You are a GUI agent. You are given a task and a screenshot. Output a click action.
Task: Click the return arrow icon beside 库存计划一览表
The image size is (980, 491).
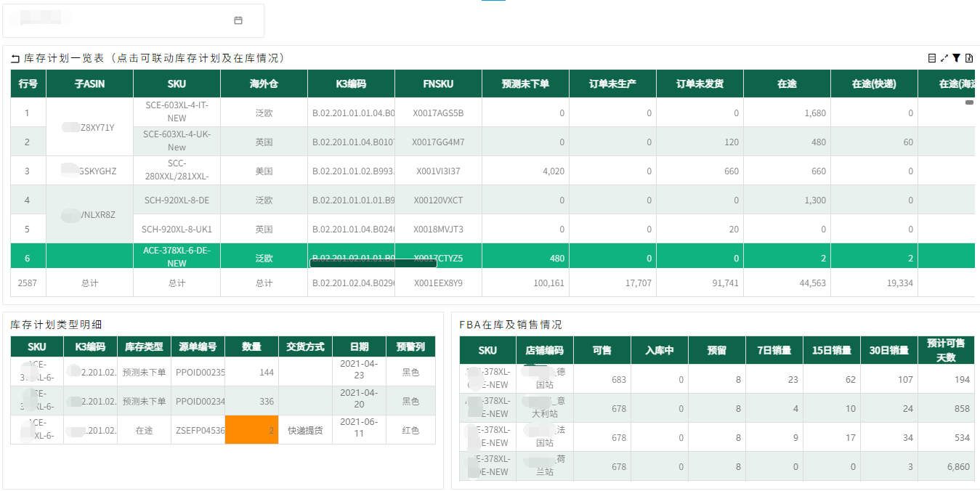pyautogui.click(x=14, y=57)
